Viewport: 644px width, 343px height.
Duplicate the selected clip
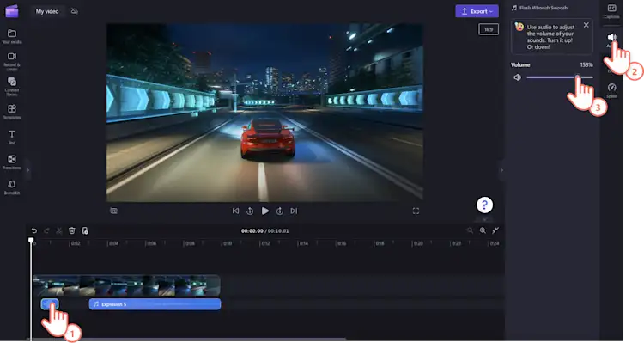[x=85, y=230]
